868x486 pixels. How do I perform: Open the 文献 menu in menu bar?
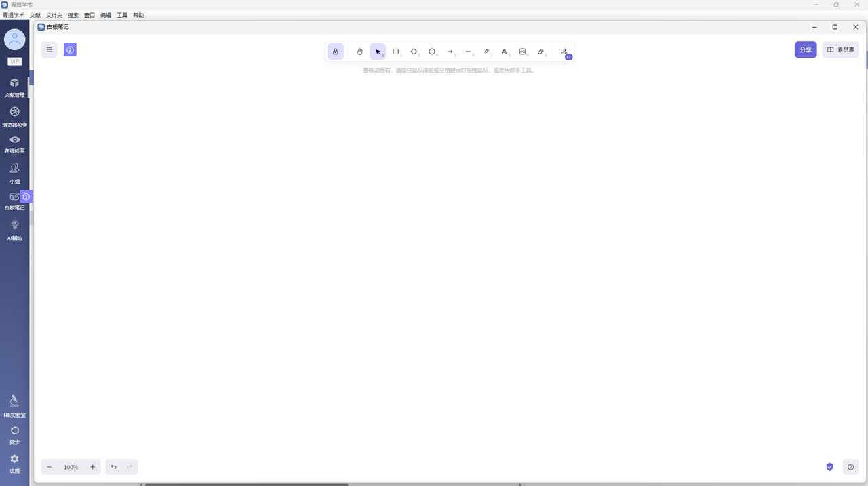click(35, 15)
